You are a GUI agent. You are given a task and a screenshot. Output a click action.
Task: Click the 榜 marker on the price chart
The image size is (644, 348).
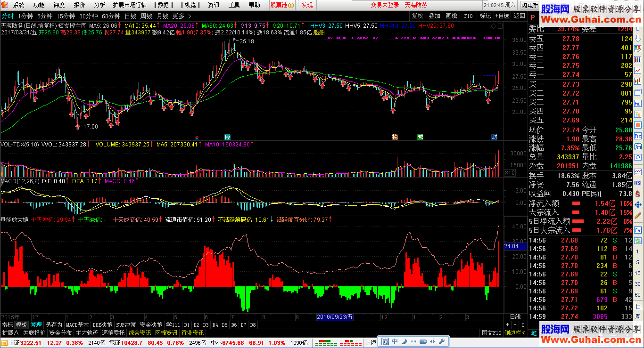pos(395,137)
